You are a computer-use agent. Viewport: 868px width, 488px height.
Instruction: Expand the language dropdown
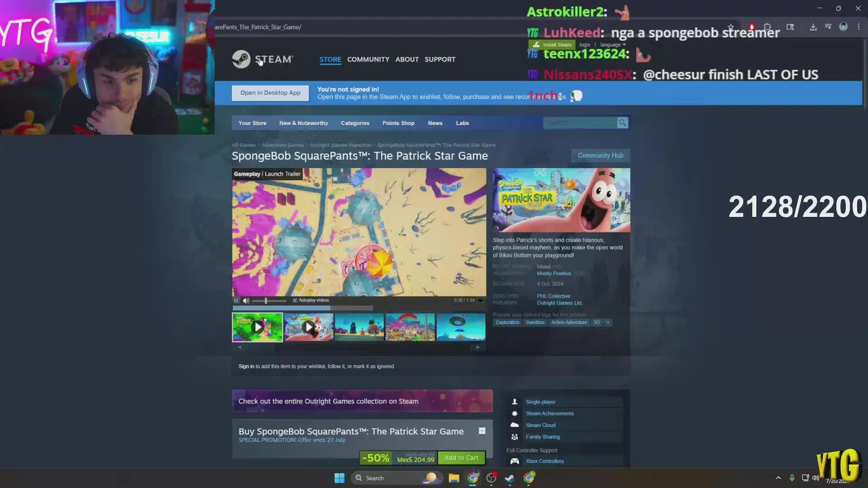(x=612, y=45)
